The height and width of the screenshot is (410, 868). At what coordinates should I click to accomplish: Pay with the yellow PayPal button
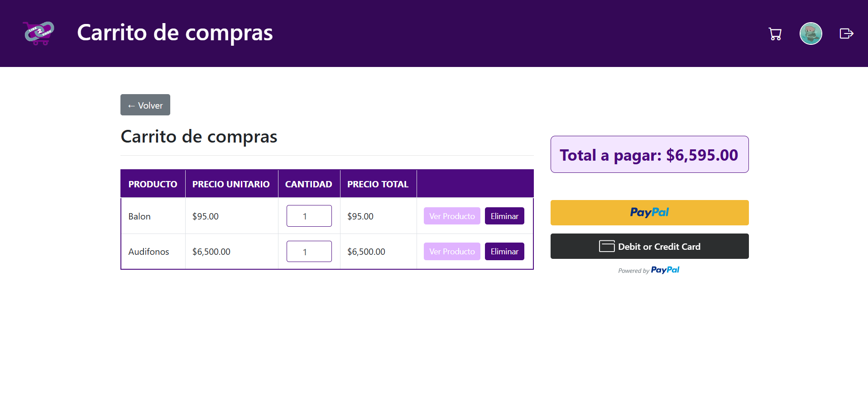[649, 213]
